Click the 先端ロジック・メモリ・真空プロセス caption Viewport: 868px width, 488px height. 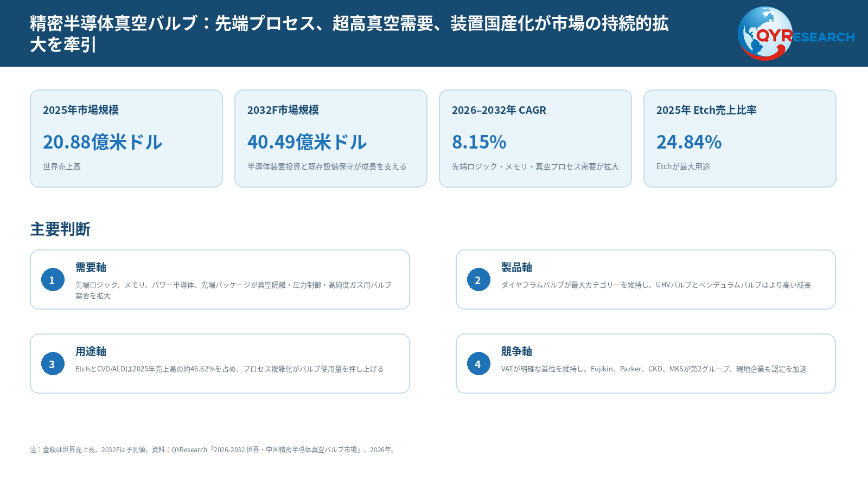click(535, 166)
